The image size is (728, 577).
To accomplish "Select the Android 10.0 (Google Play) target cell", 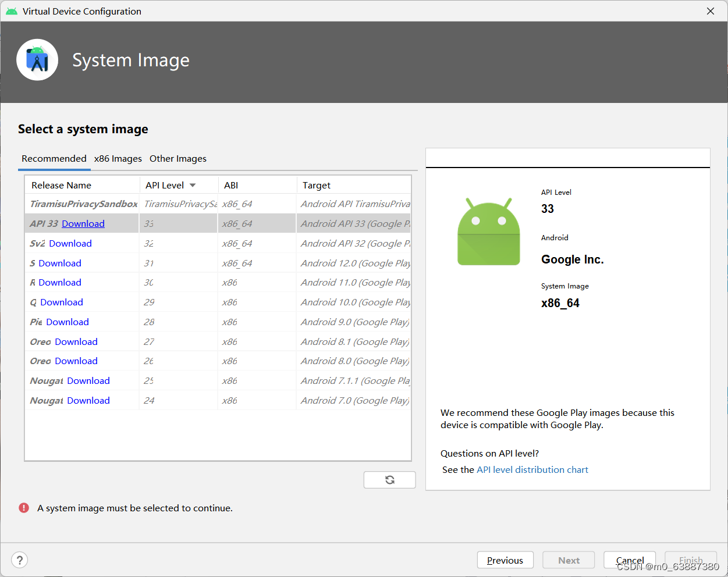I will pyautogui.click(x=354, y=302).
